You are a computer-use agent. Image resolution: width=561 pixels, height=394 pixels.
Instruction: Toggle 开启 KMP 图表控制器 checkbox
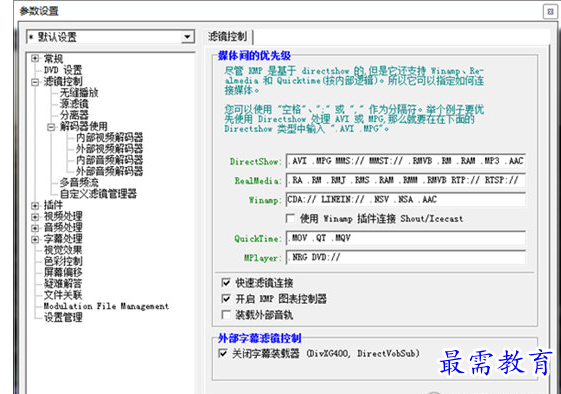point(226,299)
